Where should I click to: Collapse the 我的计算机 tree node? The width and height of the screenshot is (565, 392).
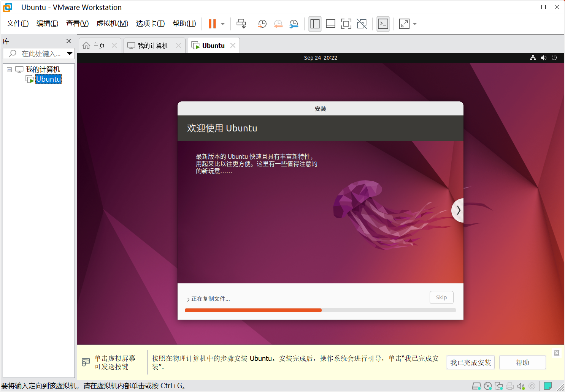(x=10, y=70)
